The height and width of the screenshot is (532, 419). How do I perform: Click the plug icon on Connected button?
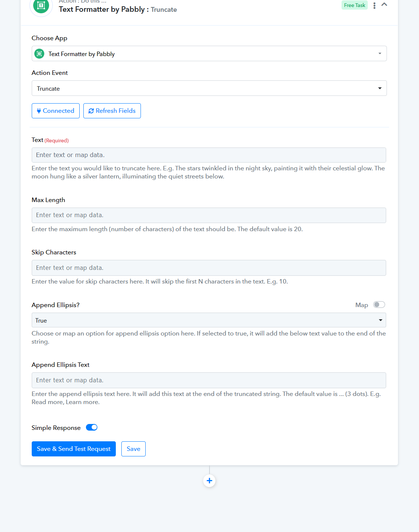(39, 111)
